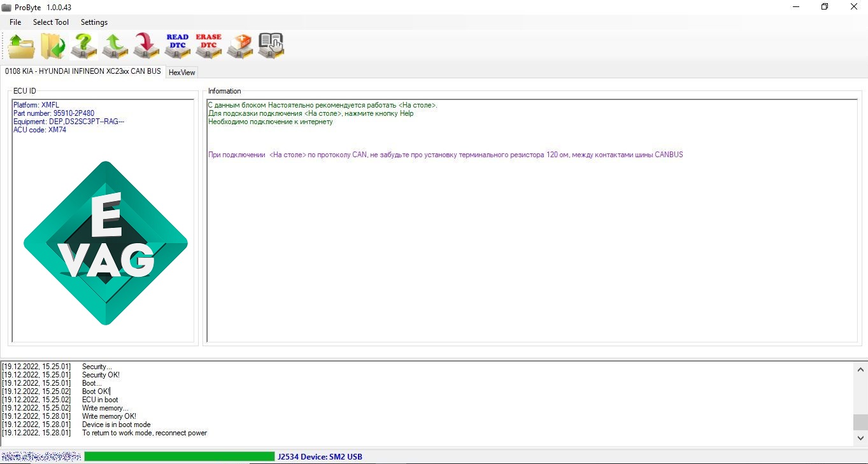This screenshot has height=464, width=868.
Task: Click the green progress bar in status bar
Action: (x=179, y=456)
